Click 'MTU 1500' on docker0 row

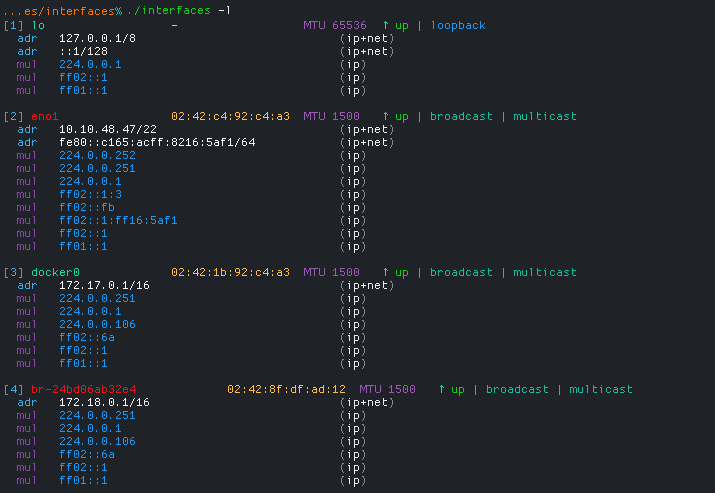tap(332, 272)
